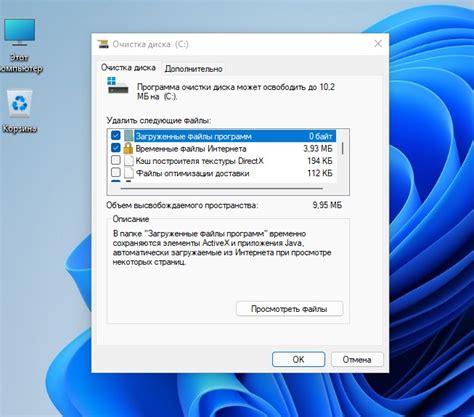Click the Описание group label
Screen dimensions: 474x417
click(x=131, y=219)
